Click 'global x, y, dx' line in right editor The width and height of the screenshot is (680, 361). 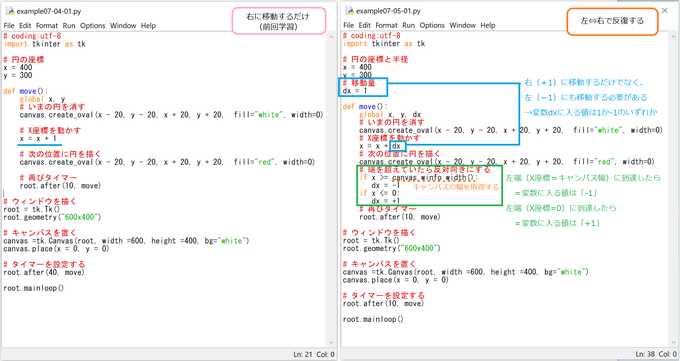click(x=390, y=115)
